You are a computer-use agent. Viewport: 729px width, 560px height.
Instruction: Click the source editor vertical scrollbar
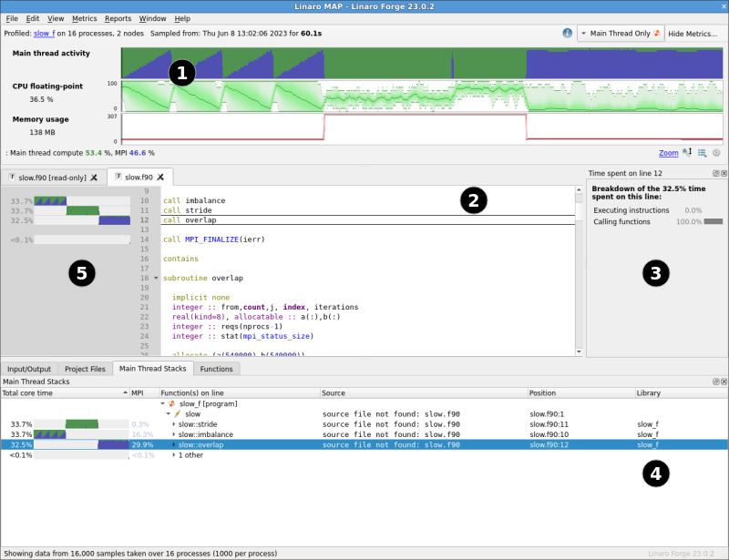579,271
